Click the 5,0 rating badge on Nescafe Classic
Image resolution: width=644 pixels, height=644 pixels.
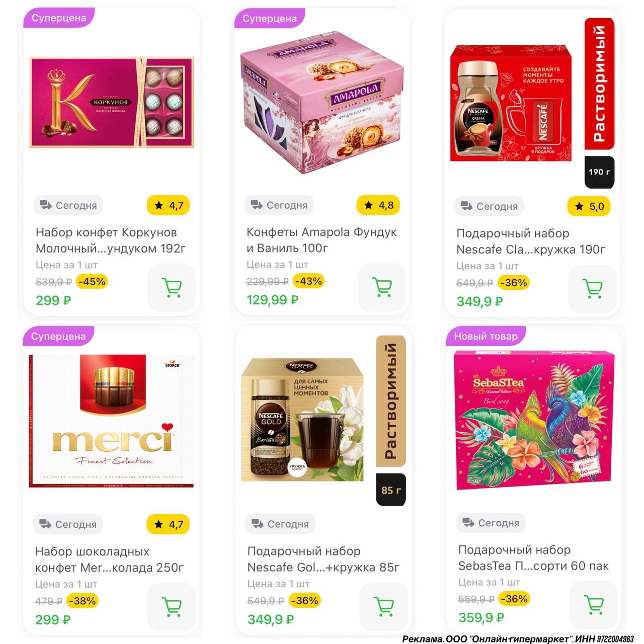(x=589, y=206)
